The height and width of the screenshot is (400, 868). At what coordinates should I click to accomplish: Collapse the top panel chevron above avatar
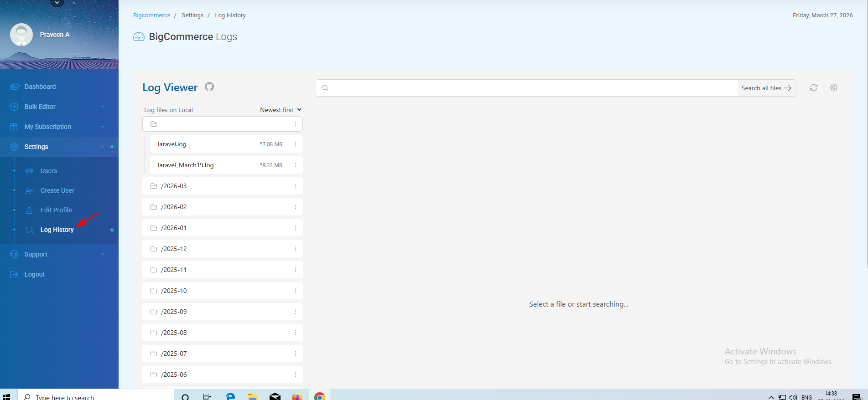tap(57, 3)
